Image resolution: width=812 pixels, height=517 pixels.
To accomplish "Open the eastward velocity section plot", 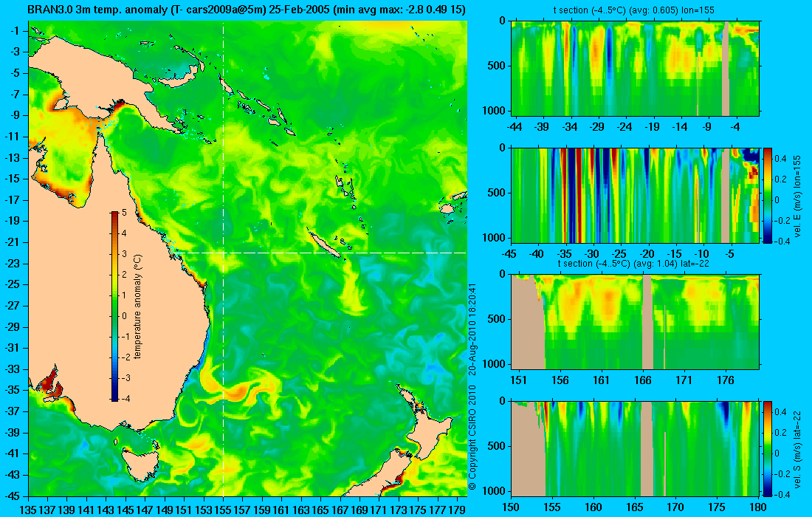I will pyautogui.click(x=635, y=195).
